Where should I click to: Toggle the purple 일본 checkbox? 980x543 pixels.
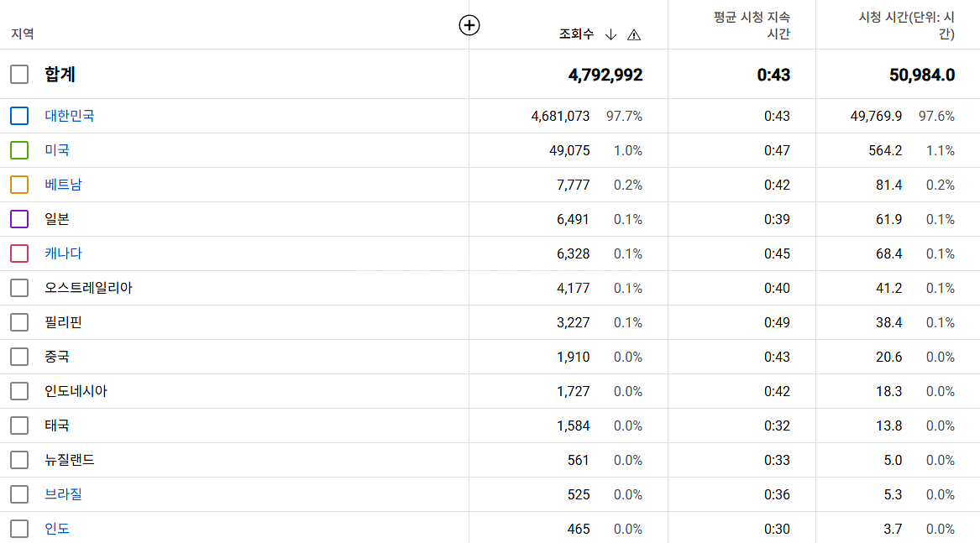click(x=19, y=219)
